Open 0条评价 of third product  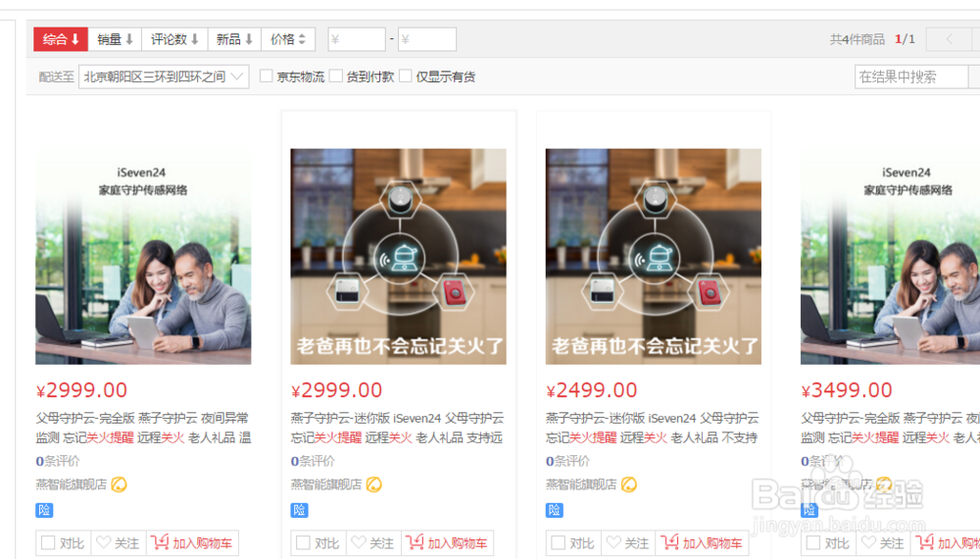click(x=567, y=461)
